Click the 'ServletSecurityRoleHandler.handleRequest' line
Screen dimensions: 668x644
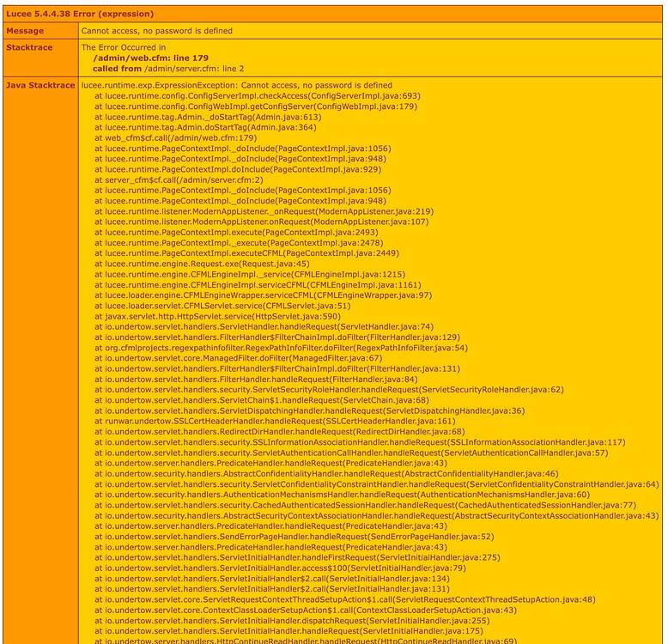coord(330,390)
